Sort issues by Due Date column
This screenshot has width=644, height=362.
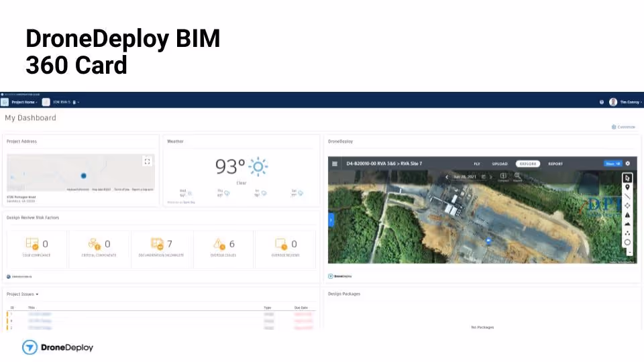point(301,308)
